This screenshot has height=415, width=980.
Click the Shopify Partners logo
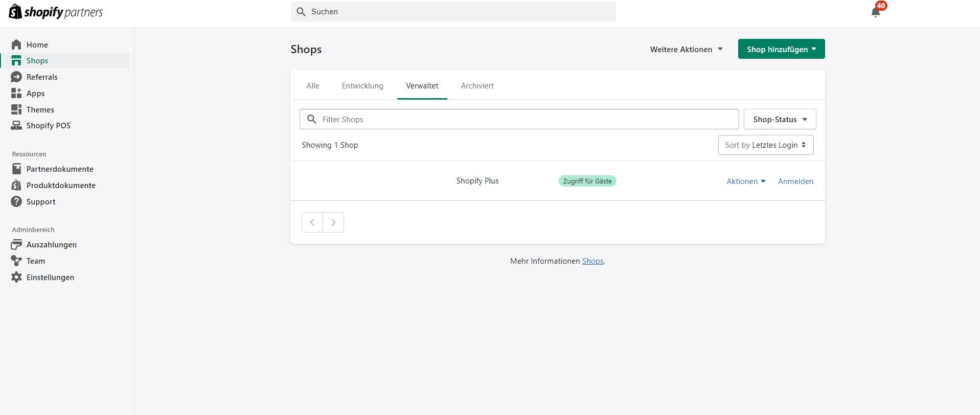click(x=56, y=12)
